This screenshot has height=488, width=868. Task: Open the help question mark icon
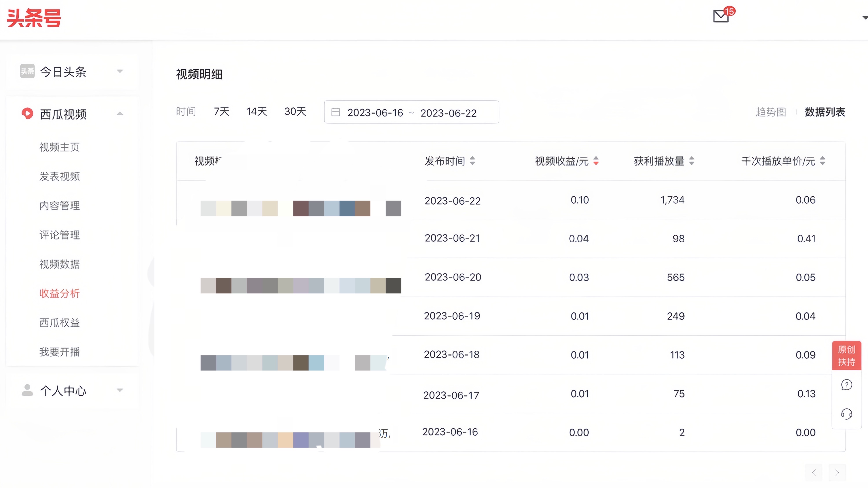847,385
